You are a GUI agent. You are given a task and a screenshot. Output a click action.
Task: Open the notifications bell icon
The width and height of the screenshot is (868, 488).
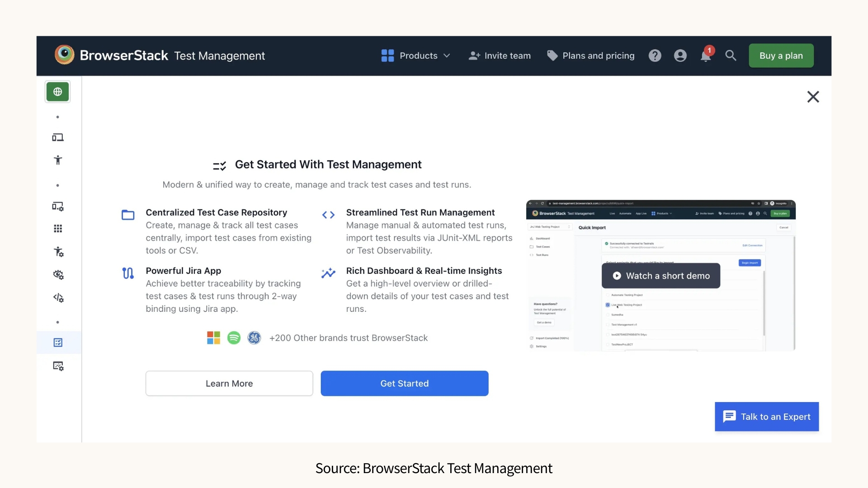point(706,56)
